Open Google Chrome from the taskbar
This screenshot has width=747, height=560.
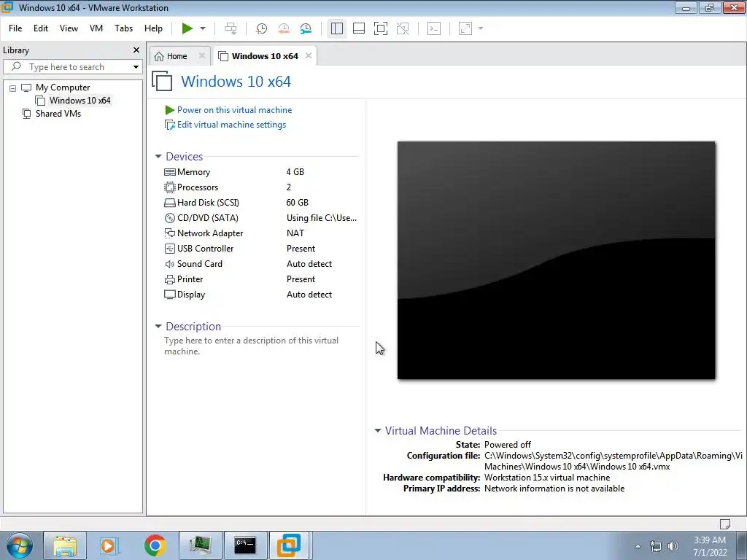(x=155, y=545)
